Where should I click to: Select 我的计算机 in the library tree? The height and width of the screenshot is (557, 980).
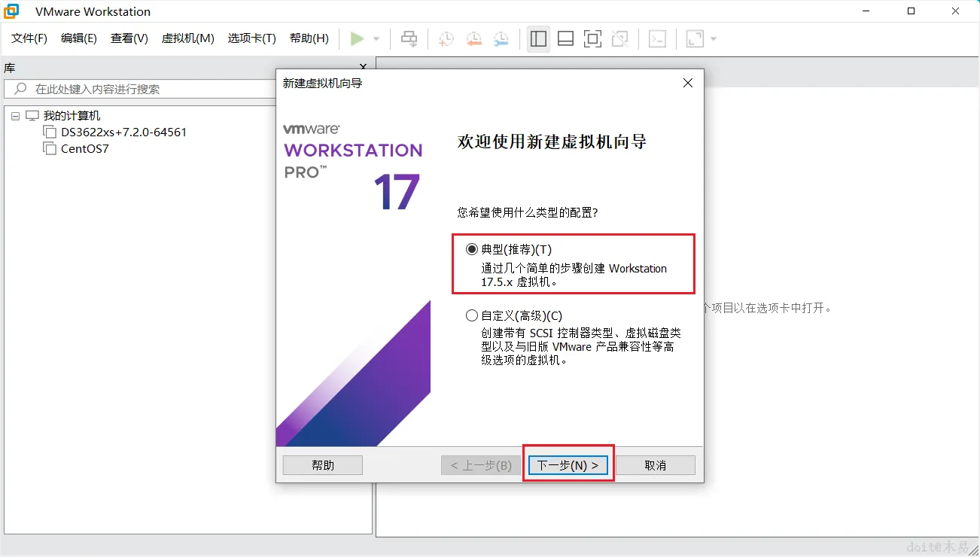(72, 116)
